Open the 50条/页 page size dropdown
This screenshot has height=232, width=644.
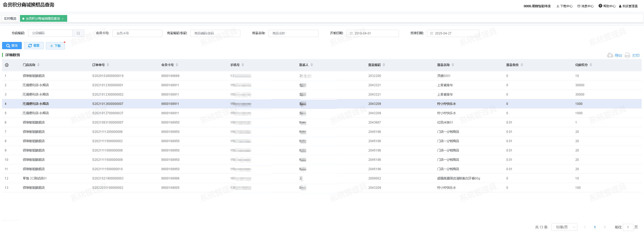click(564, 227)
